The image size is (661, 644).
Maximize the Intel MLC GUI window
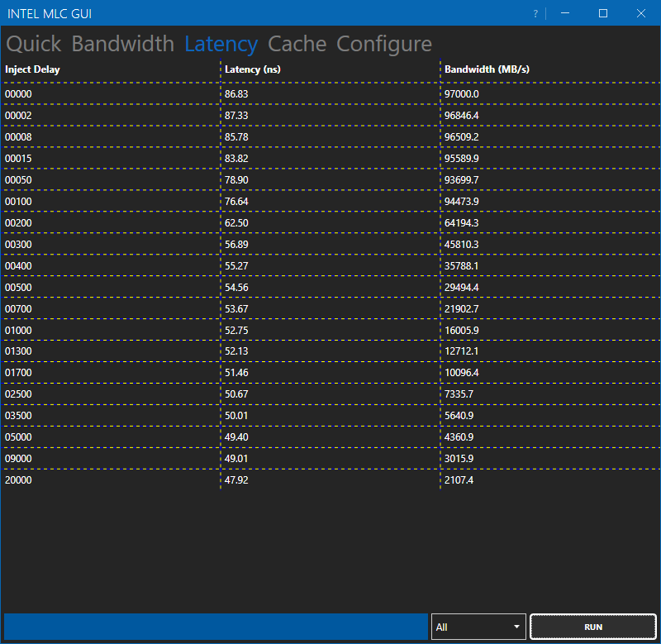point(603,13)
